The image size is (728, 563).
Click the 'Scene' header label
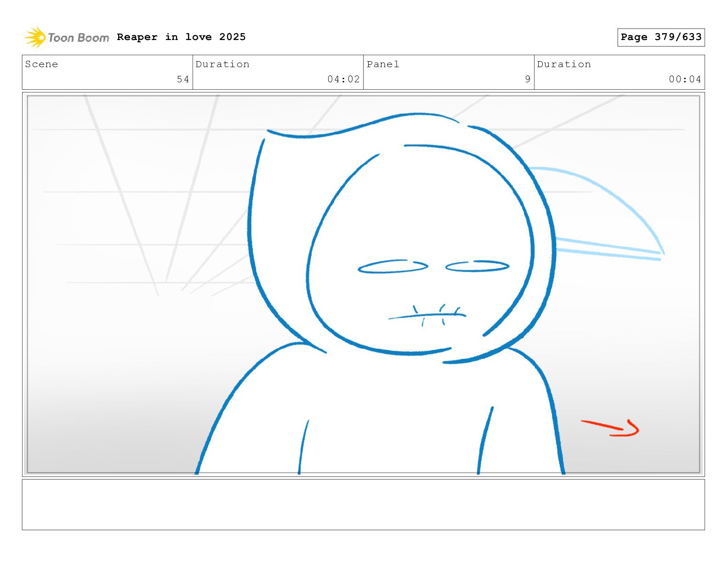42,64
